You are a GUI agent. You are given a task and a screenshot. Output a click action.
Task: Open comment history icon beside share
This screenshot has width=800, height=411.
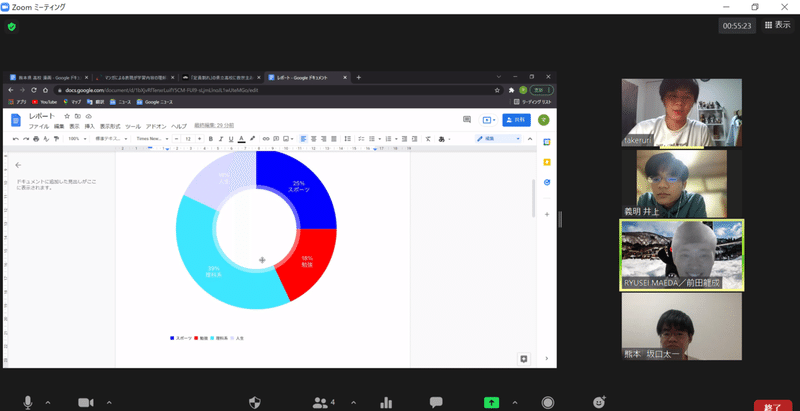point(467,119)
